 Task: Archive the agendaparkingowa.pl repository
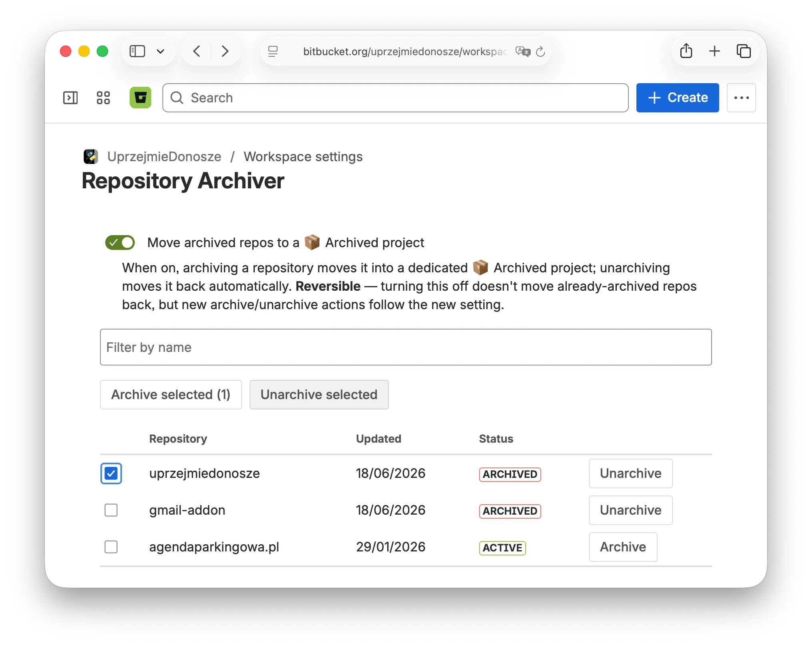(x=623, y=547)
